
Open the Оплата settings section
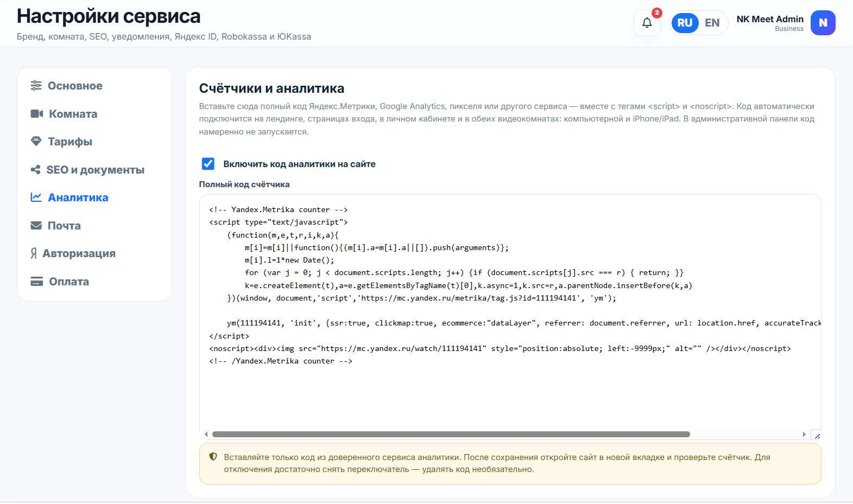[x=94, y=282]
